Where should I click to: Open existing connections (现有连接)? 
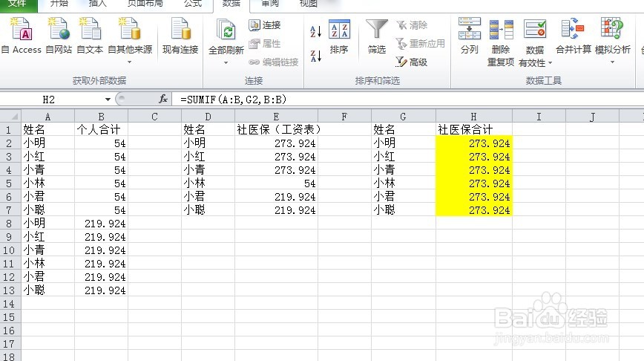click(180, 36)
